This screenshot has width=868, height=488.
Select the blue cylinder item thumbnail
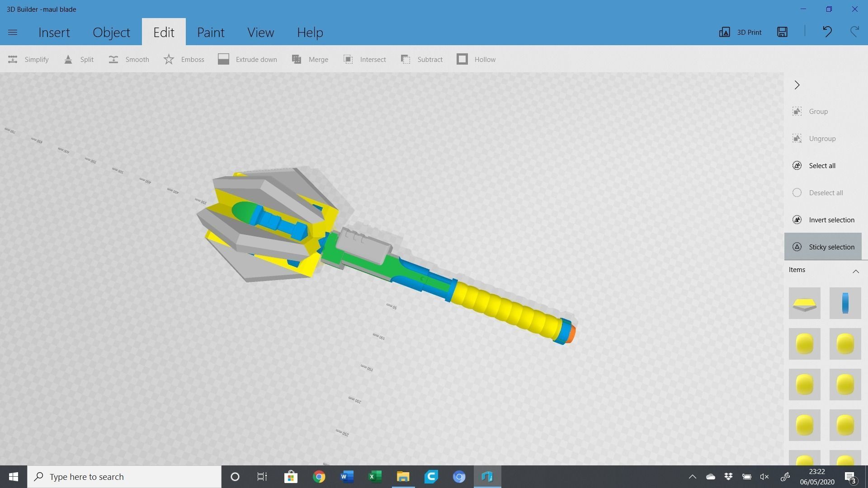pyautogui.click(x=844, y=303)
